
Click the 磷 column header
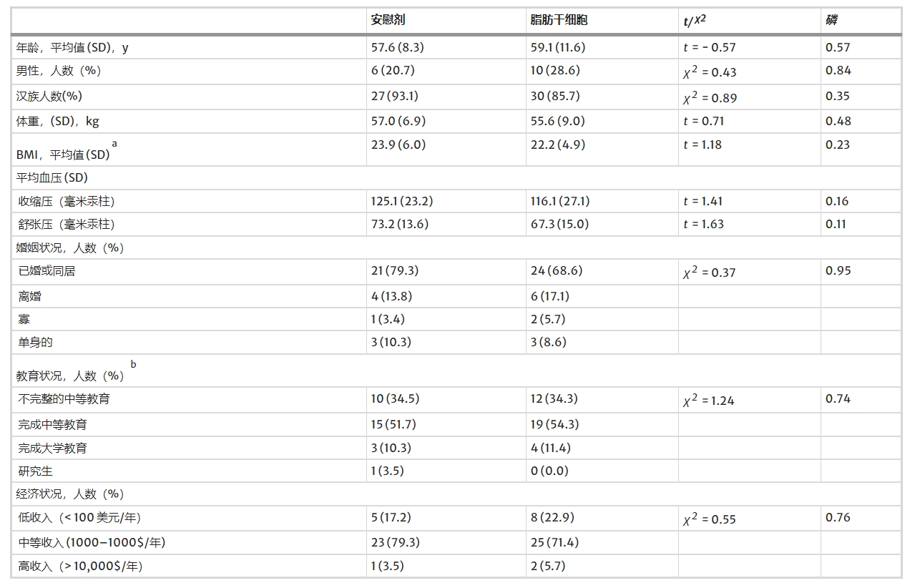[831, 20]
